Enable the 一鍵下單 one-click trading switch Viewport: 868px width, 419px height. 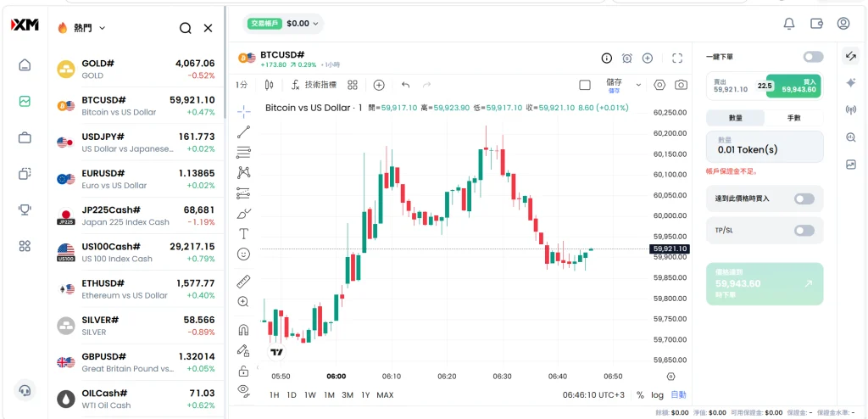pos(813,57)
